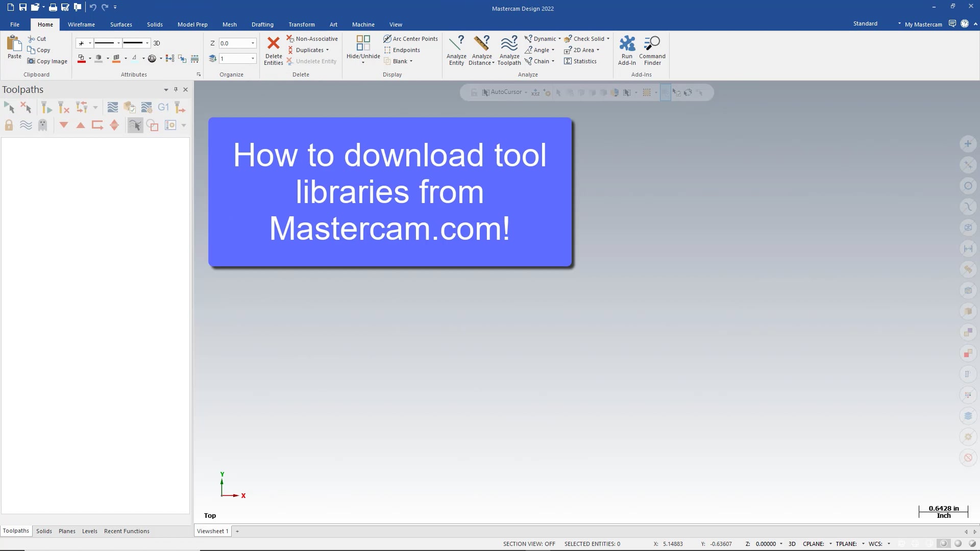Switch to the Levels manager tab
980x551 pixels.
click(x=89, y=531)
